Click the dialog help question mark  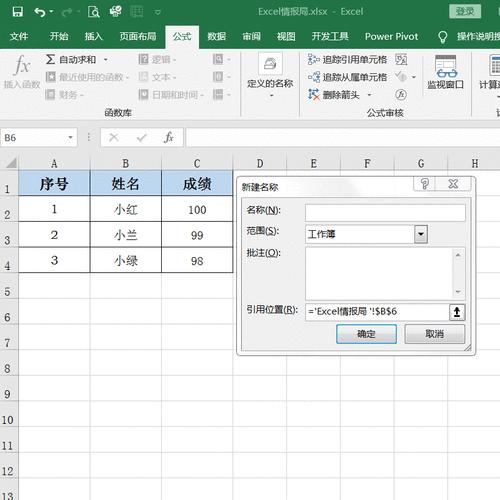pyautogui.click(x=424, y=184)
